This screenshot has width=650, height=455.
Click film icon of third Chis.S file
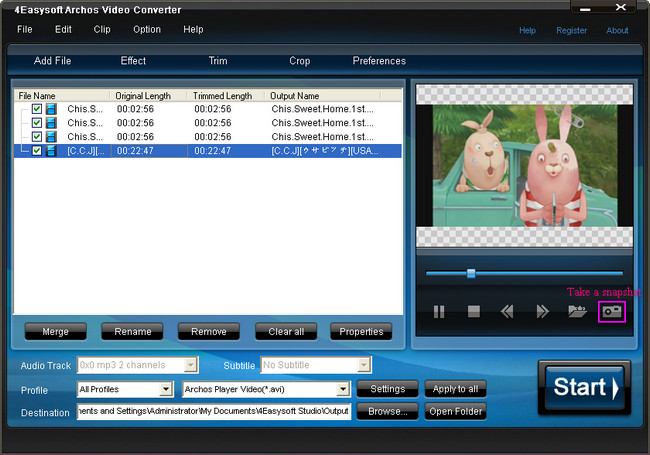[x=51, y=137]
